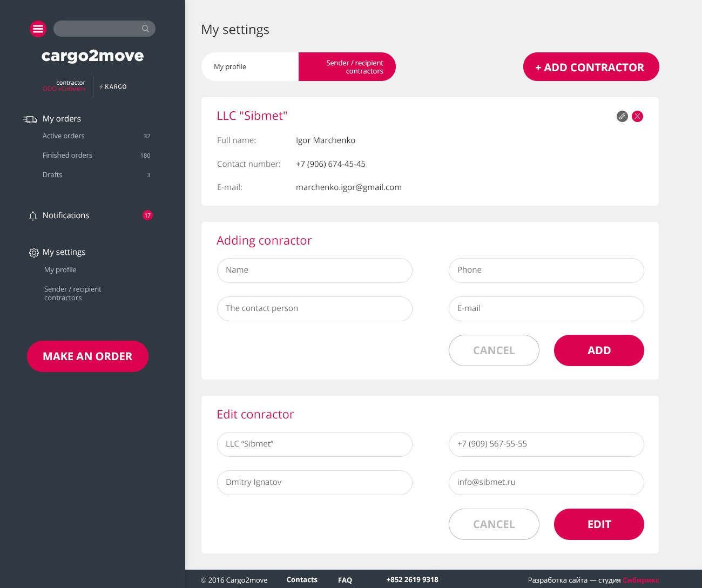This screenshot has height=588, width=702.
Task: Open the red hamburger menu icon
Action: tap(38, 29)
